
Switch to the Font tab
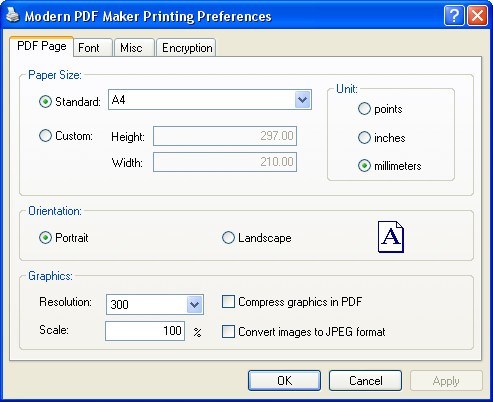93,48
